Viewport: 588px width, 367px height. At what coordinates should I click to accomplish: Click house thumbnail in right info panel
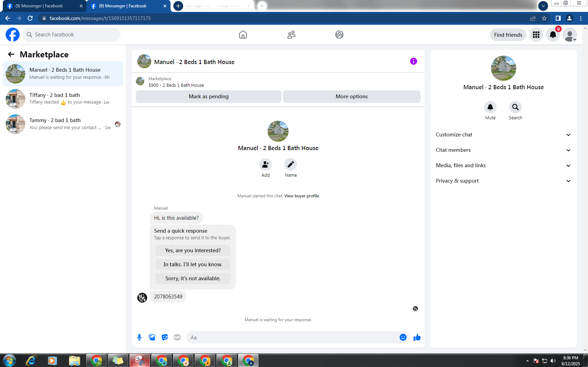pos(503,68)
